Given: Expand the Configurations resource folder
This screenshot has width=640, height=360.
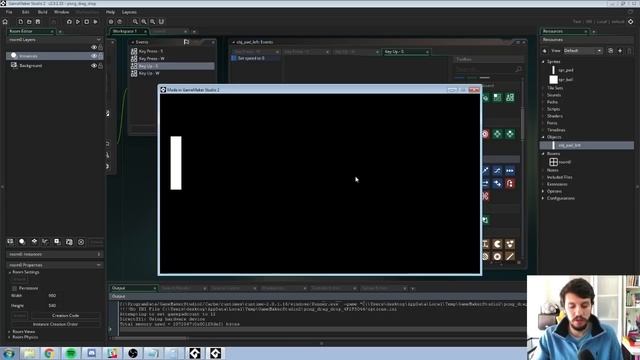Looking at the screenshot, I should tap(543, 198).
